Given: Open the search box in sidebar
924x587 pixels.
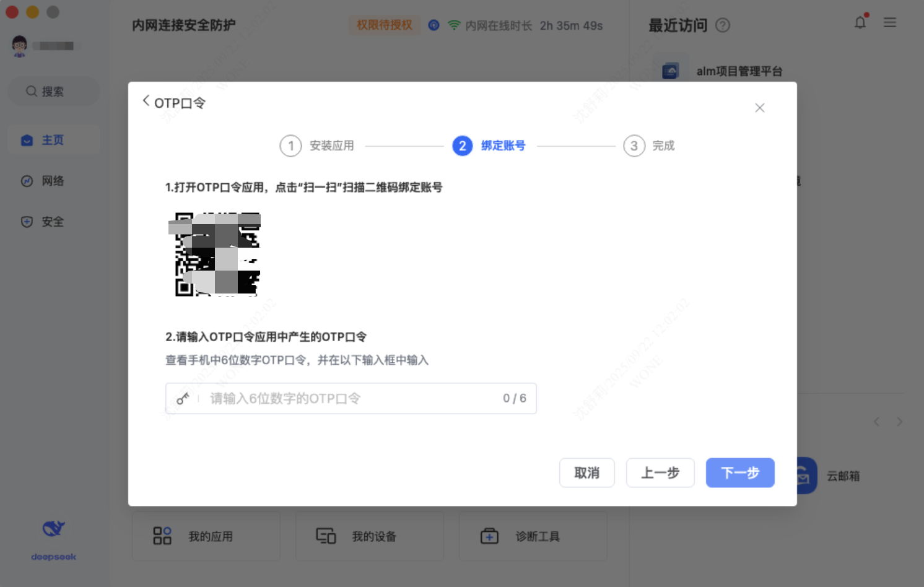Looking at the screenshot, I should point(53,92).
